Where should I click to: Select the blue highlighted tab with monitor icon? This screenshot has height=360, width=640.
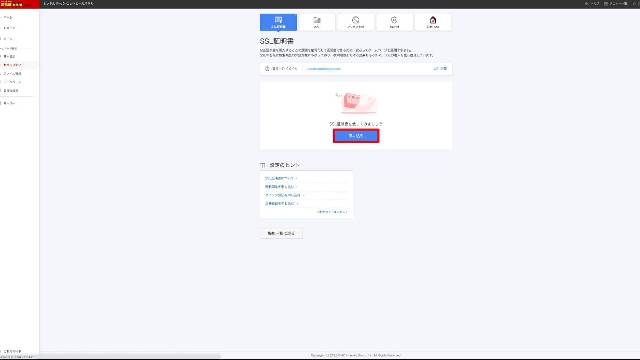pos(278,22)
